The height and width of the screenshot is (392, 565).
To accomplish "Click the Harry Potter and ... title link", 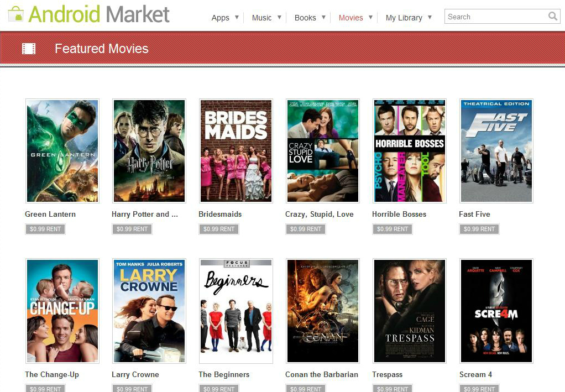I will (x=145, y=215).
